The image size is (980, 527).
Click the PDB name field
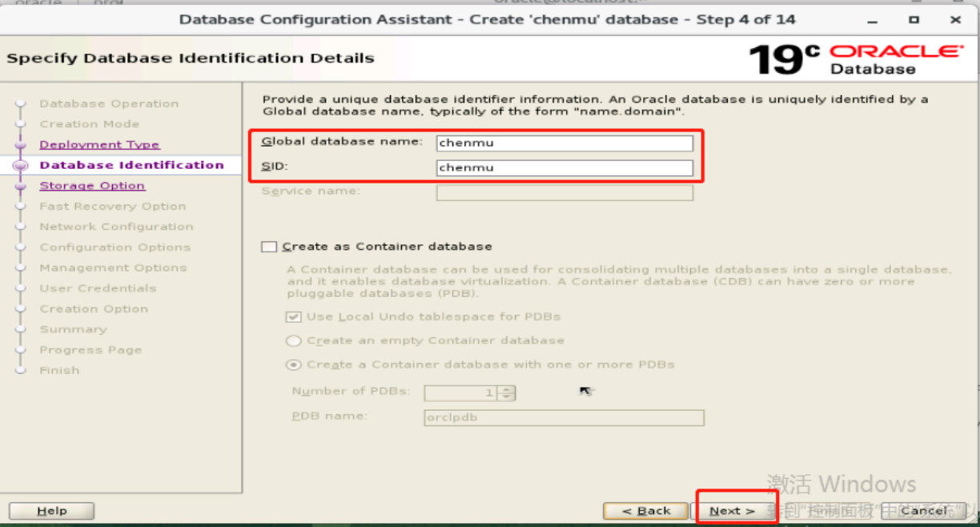point(564,418)
